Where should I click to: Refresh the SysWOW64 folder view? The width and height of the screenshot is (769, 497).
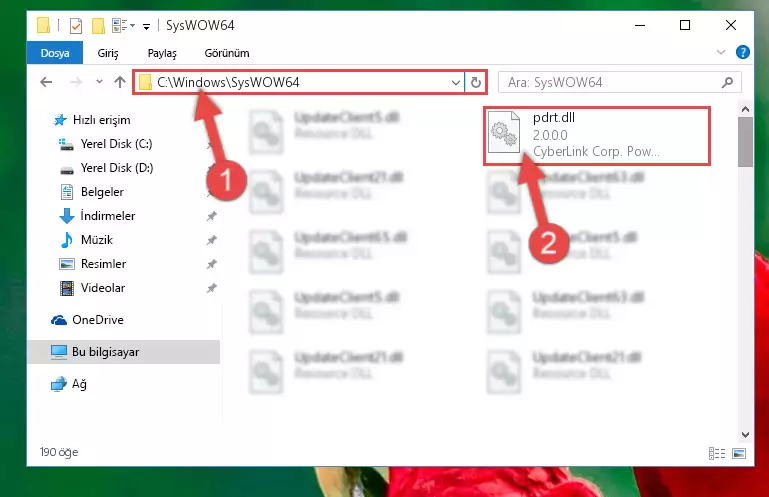click(x=476, y=82)
